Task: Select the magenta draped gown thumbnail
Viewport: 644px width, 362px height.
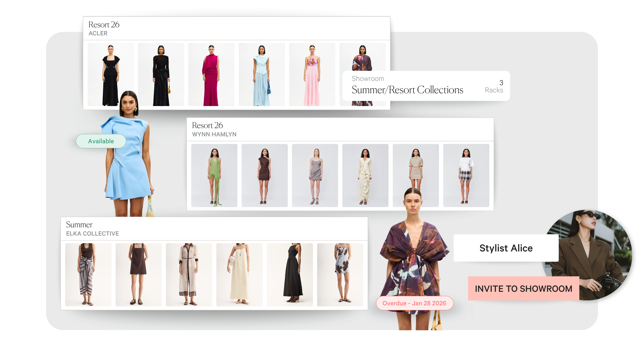Action: (x=211, y=75)
